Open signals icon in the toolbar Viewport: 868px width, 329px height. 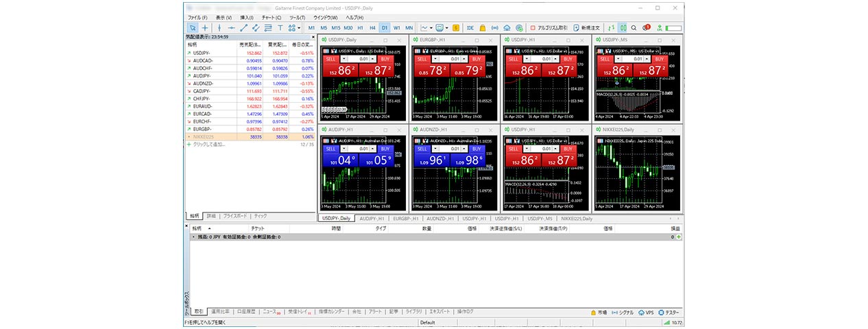(x=494, y=28)
